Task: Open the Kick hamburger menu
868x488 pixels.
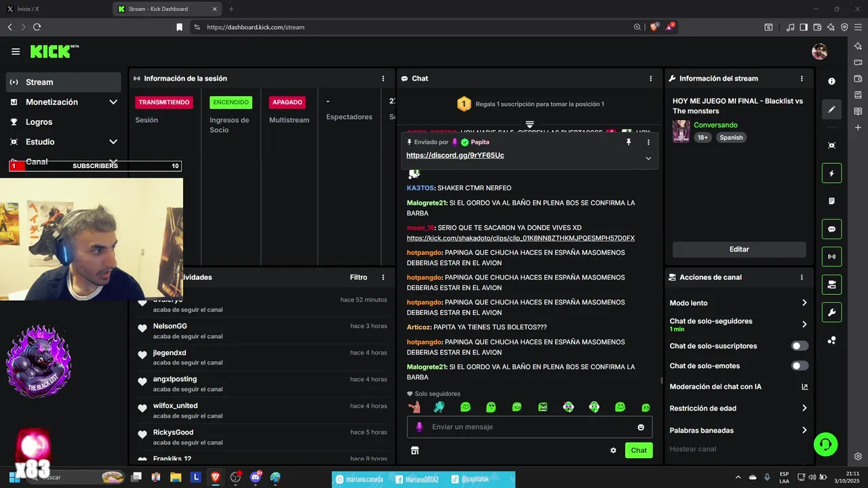Action: click(x=16, y=52)
